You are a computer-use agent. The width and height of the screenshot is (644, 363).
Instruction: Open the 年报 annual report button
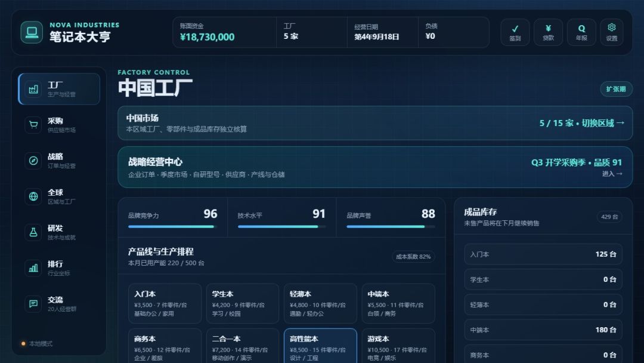point(581,32)
